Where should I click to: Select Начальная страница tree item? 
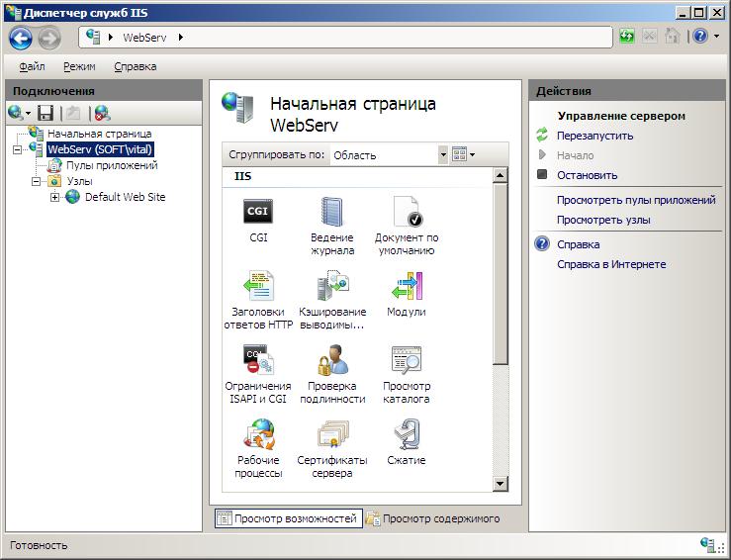click(99, 134)
